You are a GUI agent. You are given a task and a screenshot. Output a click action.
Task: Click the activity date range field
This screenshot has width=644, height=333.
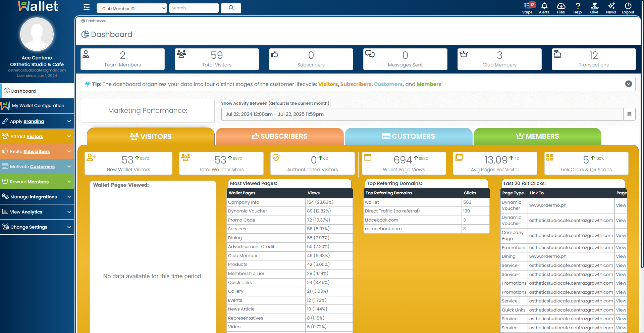click(x=422, y=114)
